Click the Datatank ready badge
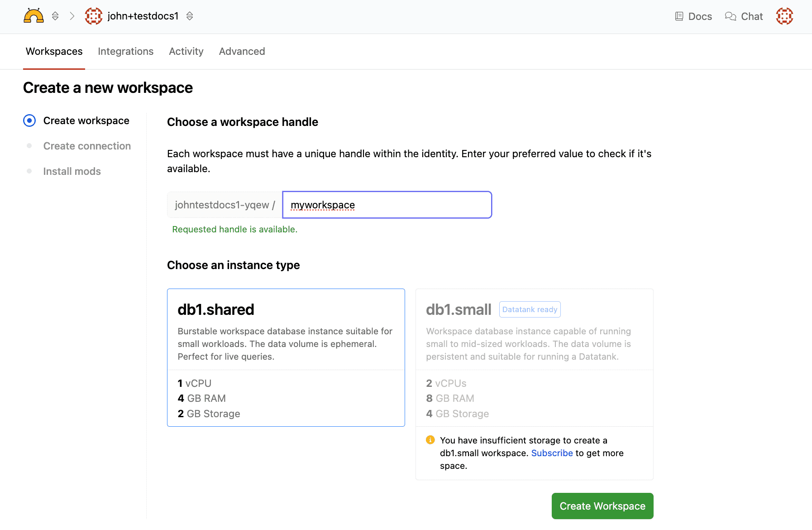812x530 pixels. click(x=530, y=309)
